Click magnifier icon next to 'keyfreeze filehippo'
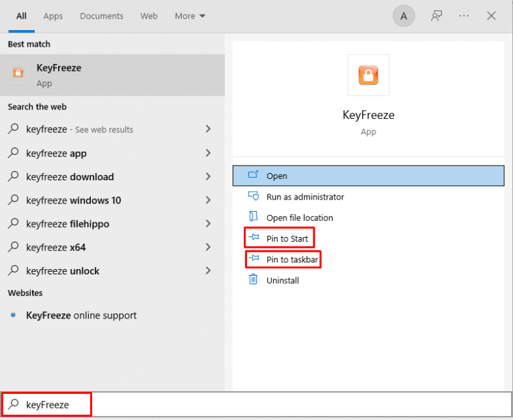 (13, 224)
